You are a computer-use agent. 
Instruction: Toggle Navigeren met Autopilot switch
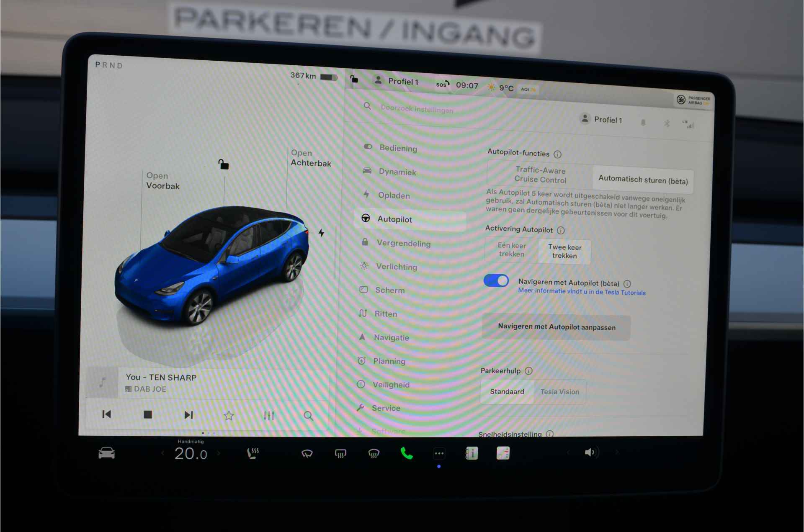pos(496,280)
